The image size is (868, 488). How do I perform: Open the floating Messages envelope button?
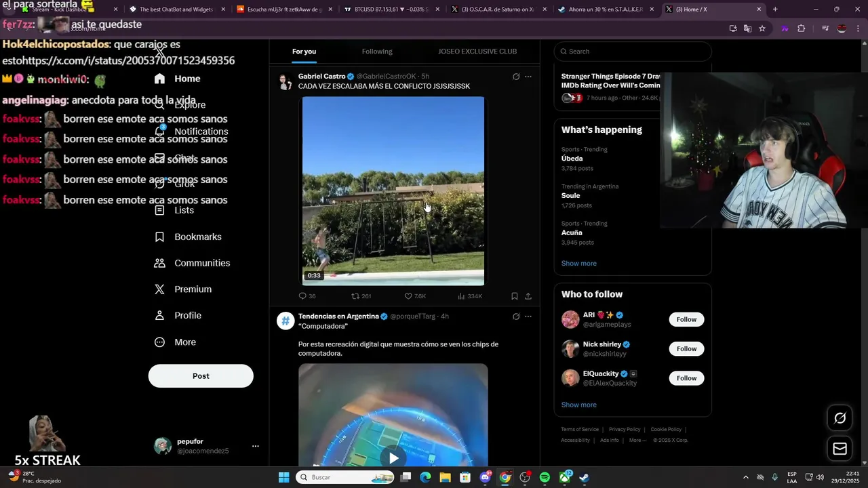pos(840,449)
